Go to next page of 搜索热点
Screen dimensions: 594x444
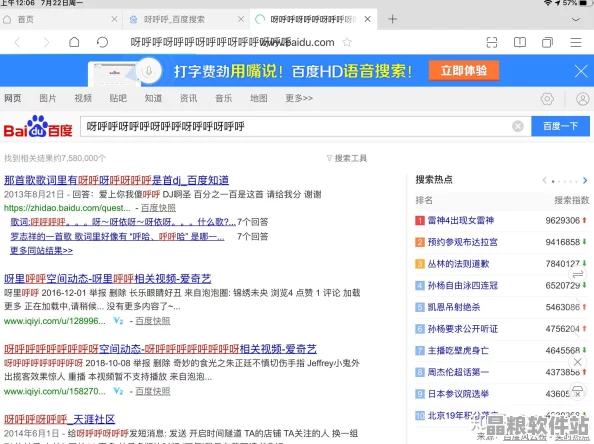585,180
